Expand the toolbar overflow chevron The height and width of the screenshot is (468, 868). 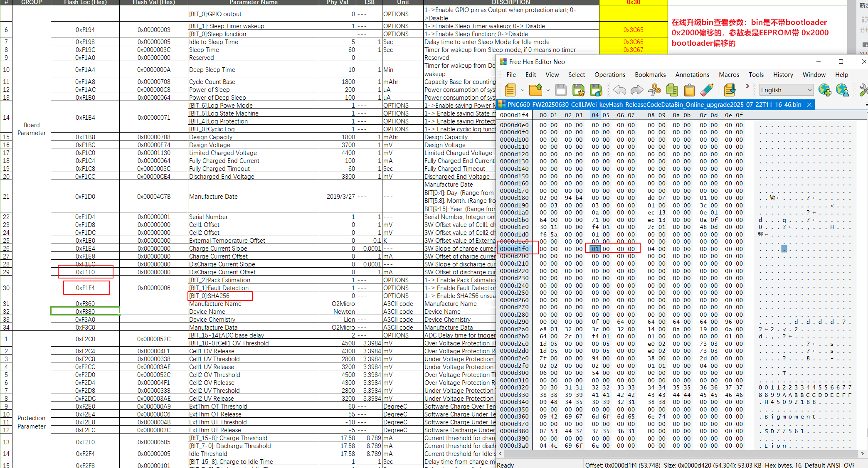[x=747, y=86]
